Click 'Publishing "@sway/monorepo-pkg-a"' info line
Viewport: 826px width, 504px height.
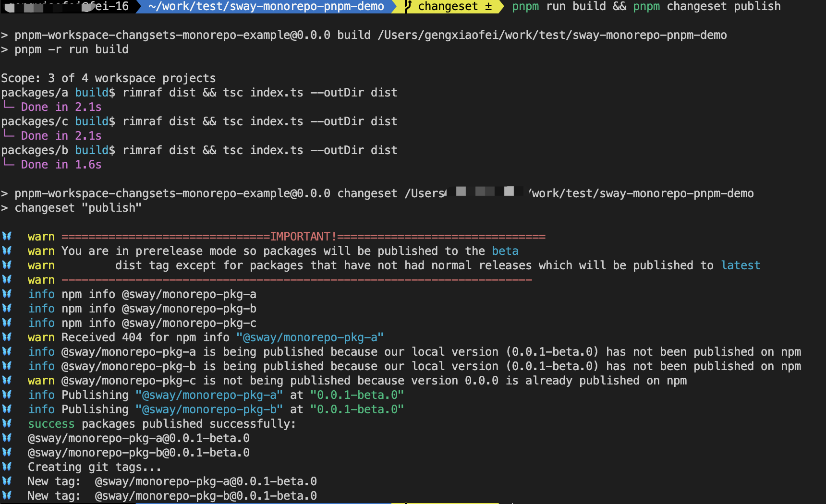click(216, 395)
